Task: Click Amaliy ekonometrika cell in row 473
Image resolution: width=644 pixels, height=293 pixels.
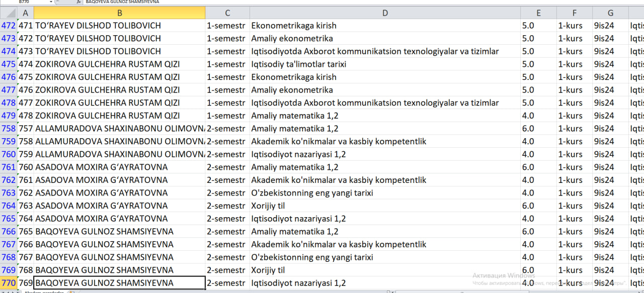Action: coord(385,38)
